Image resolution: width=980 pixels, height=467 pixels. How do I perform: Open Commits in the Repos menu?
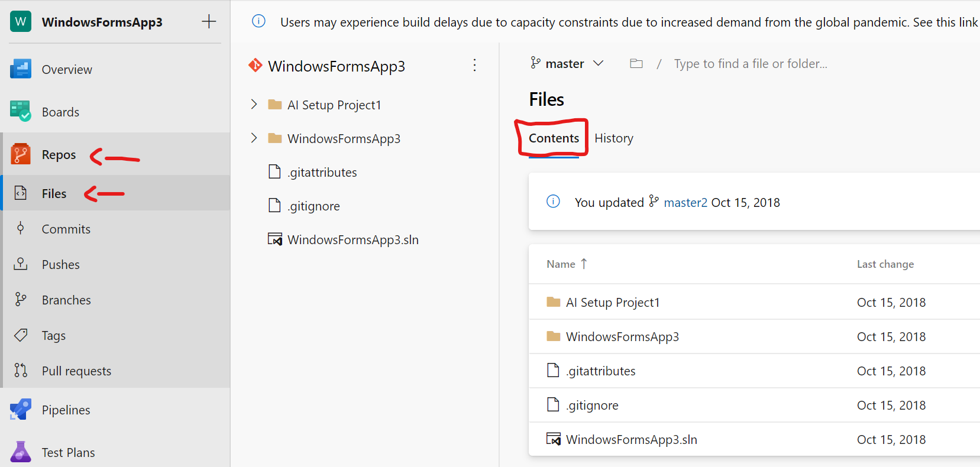click(66, 229)
